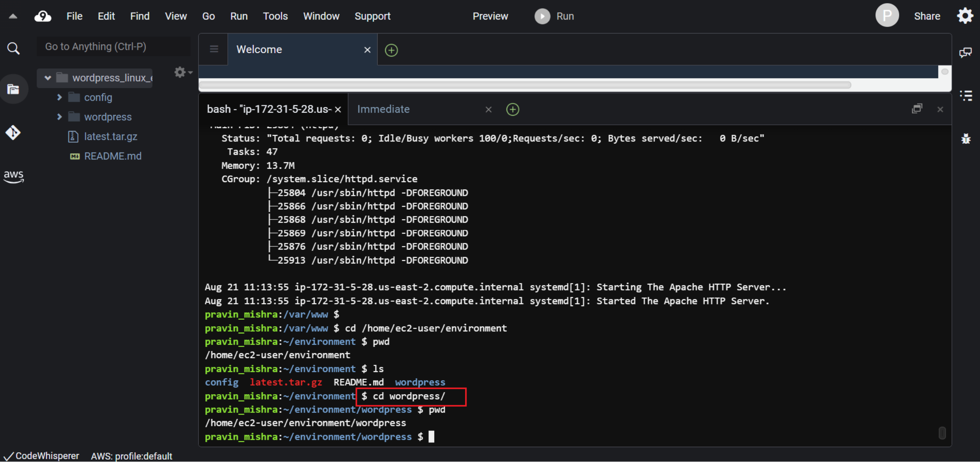Viewport: 980px width, 462px height.
Task: Add new terminal tab beside Immediate
Action: 513,110
